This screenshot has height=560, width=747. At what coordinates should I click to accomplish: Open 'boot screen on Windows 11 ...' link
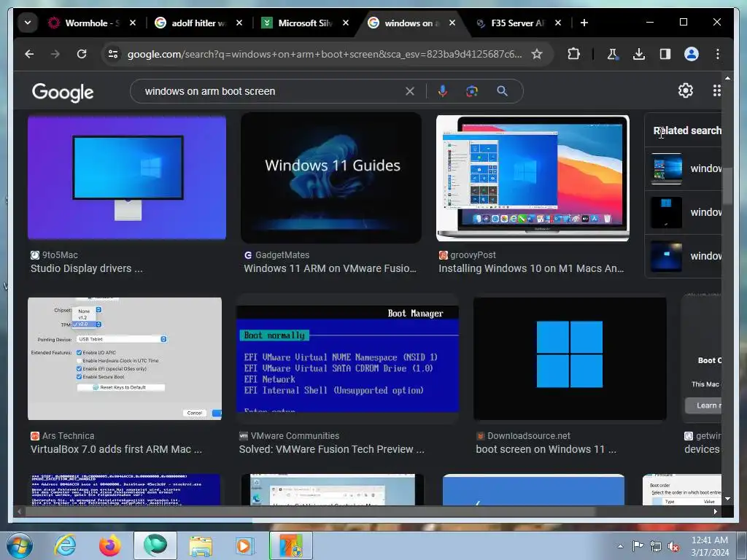546,449
